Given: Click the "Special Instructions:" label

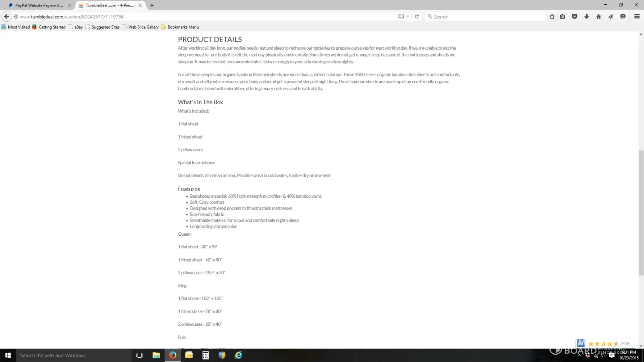Looking at the screenshot, I should (x=196, y=163).
